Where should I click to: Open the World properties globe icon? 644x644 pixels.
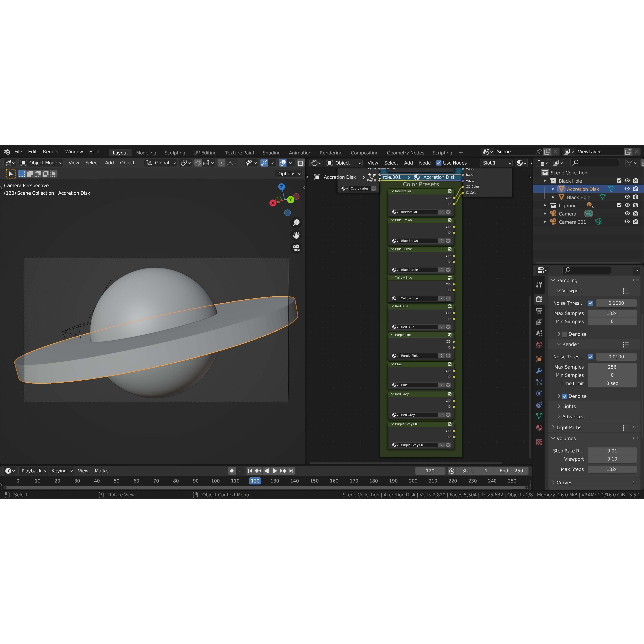tap(539, 344)
